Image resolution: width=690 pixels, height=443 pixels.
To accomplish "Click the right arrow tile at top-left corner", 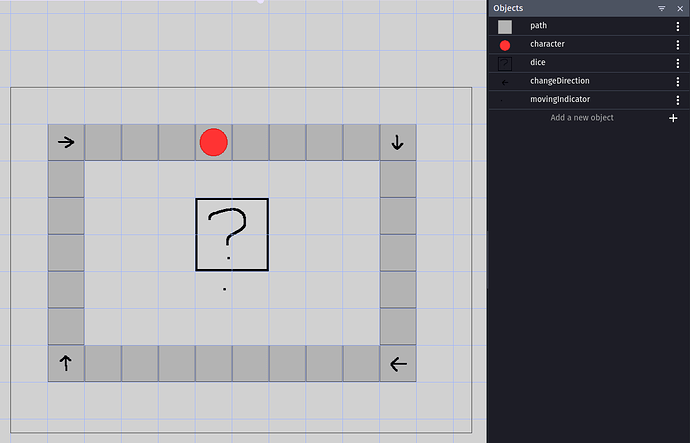I will tap(66, 142).
